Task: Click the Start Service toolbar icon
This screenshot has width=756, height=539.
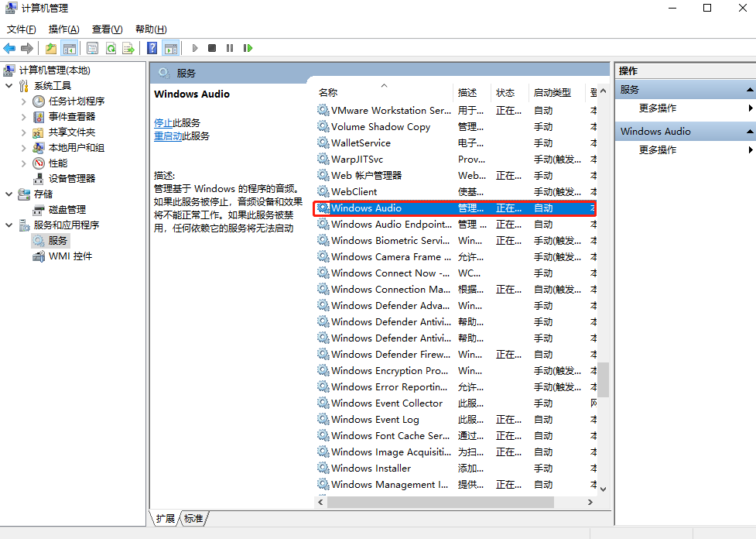Action: coord(195,47)
